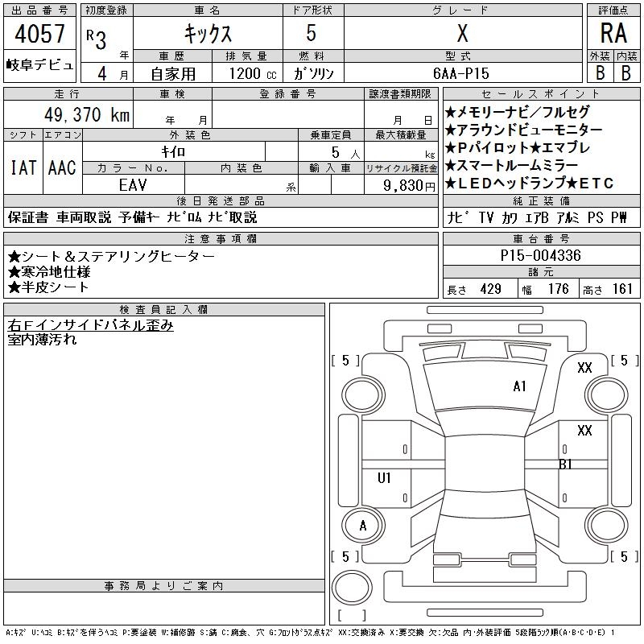Click アルミ in genuine equipment row
This screenshot has height=644, width=644.
tap(568, 217)
